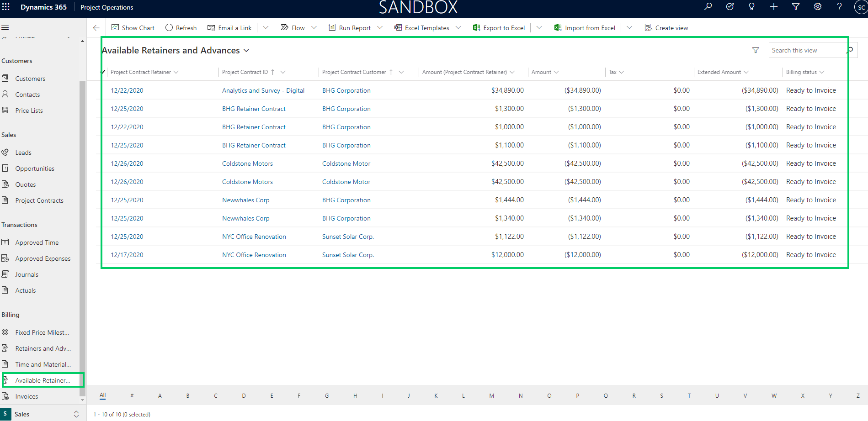Toggle the select-all checkmark in grid header
Image resolution: width=868 pixels, height=421 pixels.
(x=103, y=72)
